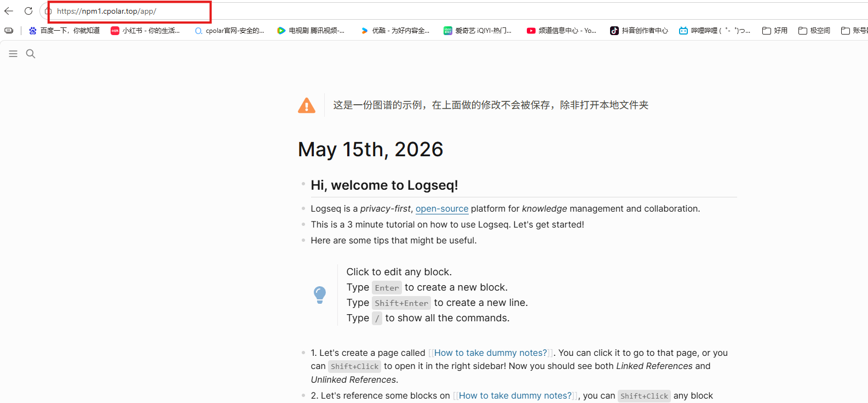The width and height of the screenshot is (868, 403).
Task: Open the 频道信息中心 YouTube bookmark
Action: (x=561, y=31)
